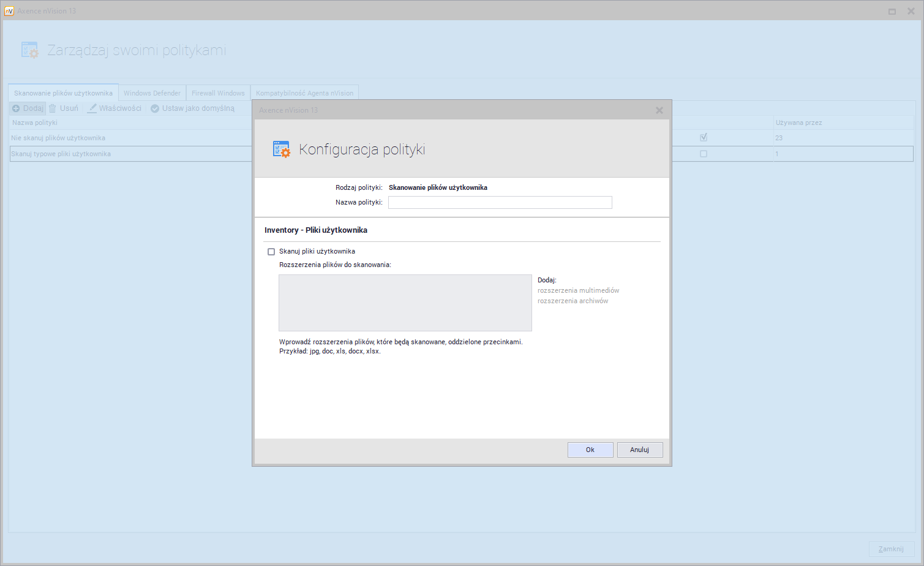Click the Zarządzaj swoimi politykami header icon
This screenshot has height=566, width=924.
point(30,50)
